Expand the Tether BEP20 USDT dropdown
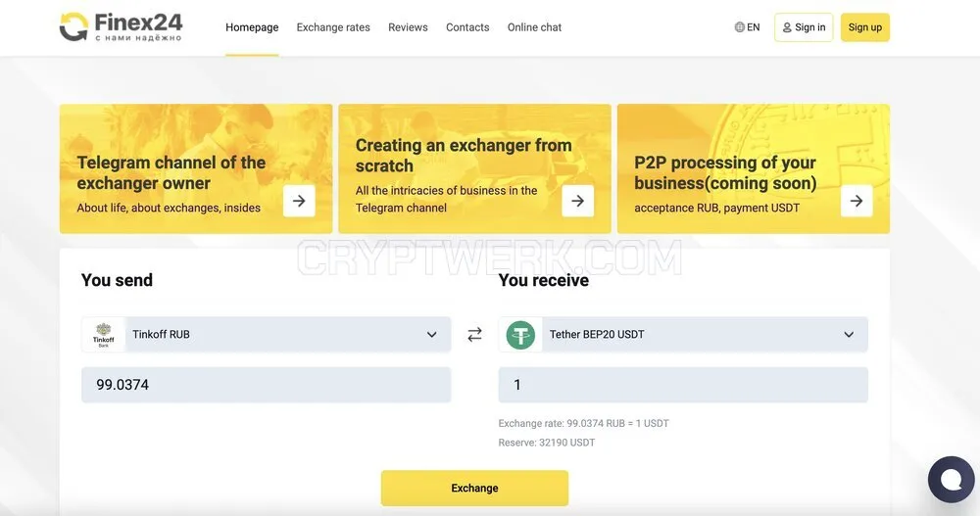980x516 pixels. click(x=683, y=334)
